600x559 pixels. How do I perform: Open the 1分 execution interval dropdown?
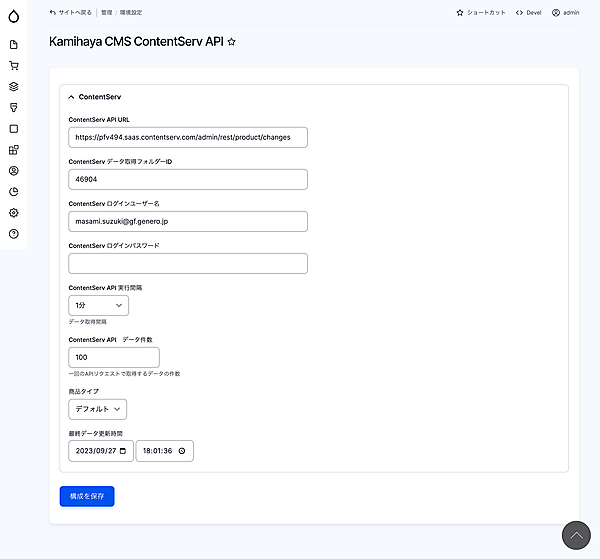point(98,305)
